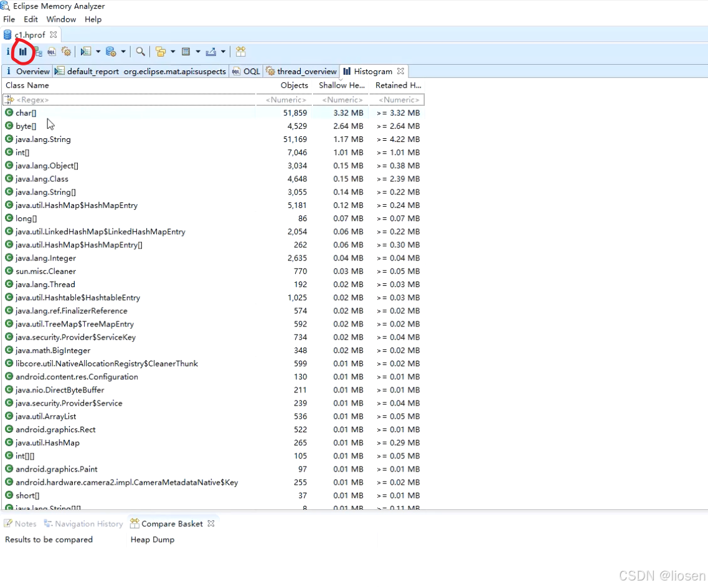The width and height of the screenshot is (708, 588).
Task: Select the java.math.BigInteger row
Action: pyautogui.click(x=214, y=351)
